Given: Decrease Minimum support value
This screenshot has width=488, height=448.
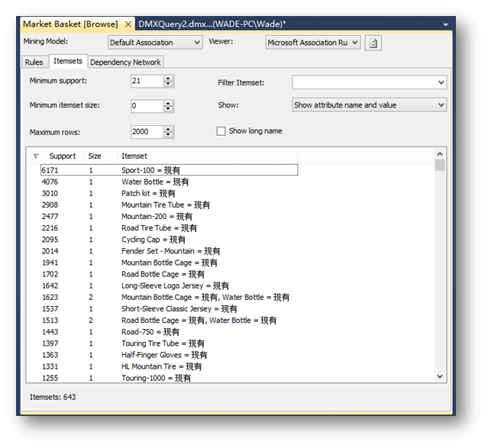Looking at the screenshot, I should (168, 84).
